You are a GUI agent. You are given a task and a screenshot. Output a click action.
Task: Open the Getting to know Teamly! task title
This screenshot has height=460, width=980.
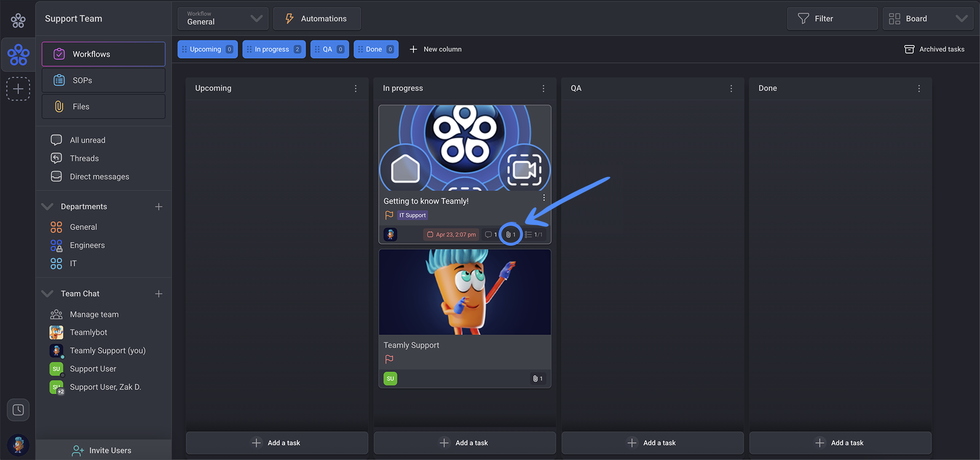[x=426, y=201]
